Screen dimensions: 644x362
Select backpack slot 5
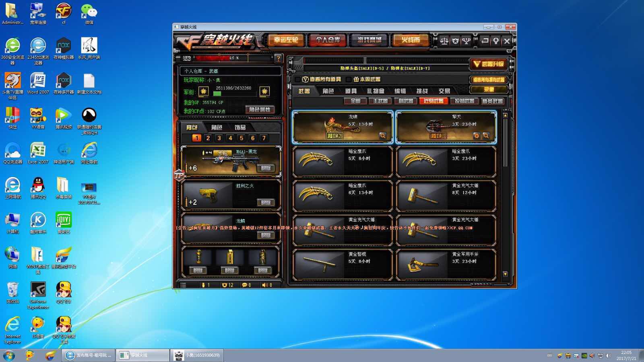point(242,138)
